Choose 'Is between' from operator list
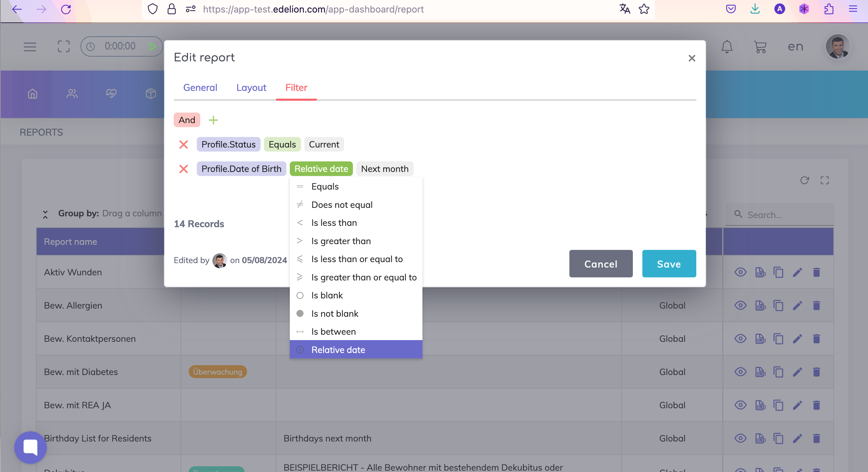This screenshot has height=472, width=868. [334, 332]
